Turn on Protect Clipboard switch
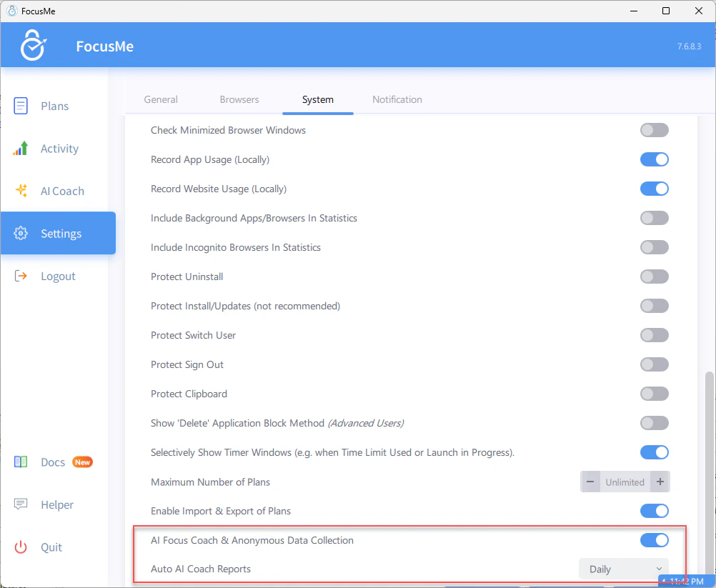Image resolution: width=716 pixels, height=588 pixels. tap(654, 394)
